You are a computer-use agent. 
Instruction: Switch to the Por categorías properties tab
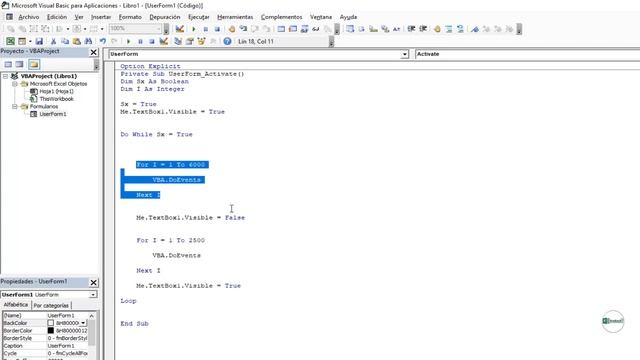pyautogui.click(x=51, y=305)
